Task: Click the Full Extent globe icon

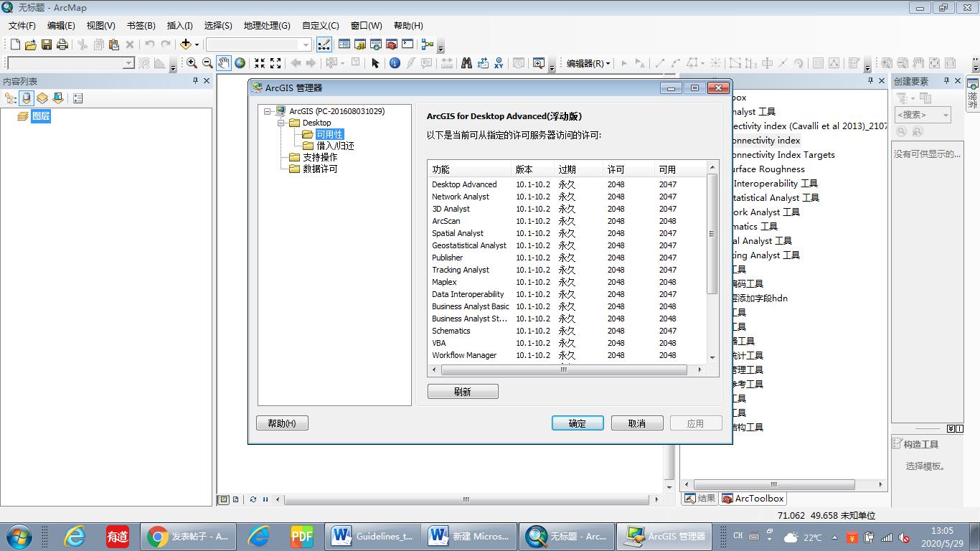Action: pos(240,63)
